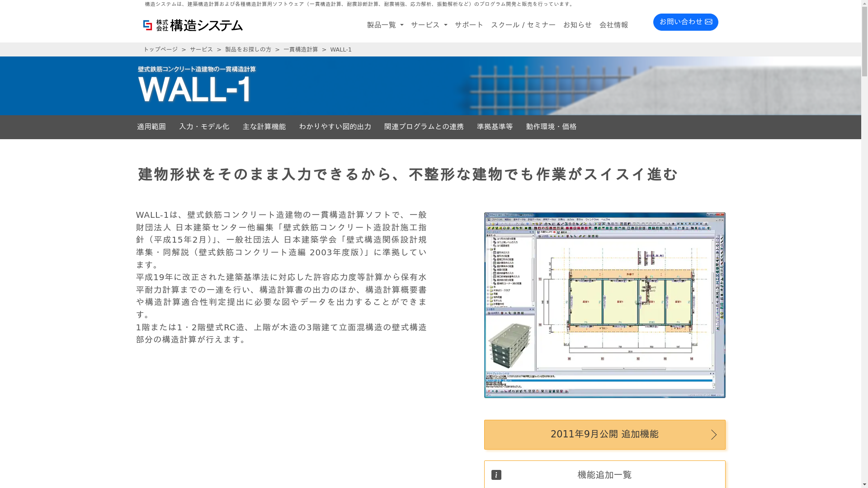Select the 入力・モデル化 tab

204,127
